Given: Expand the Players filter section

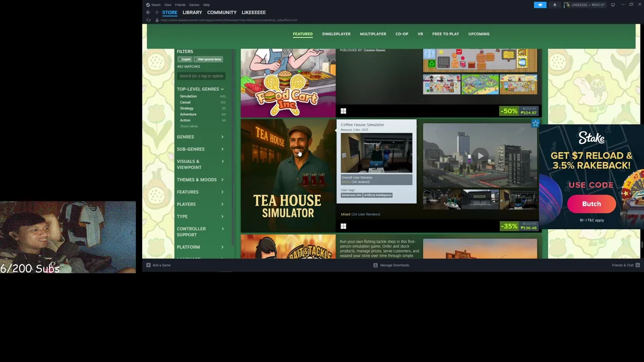Looking at the screenshot, I should point(200,204).
